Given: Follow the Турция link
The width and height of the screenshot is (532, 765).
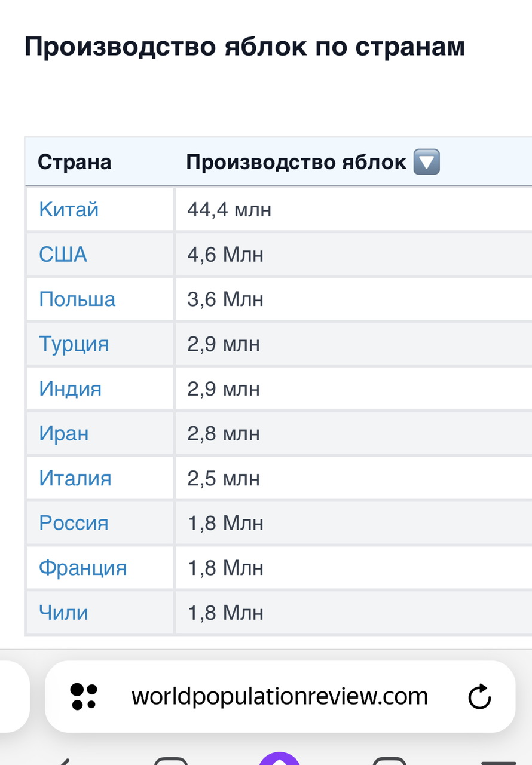Looking at the screenshot, I should coord(74,344).
